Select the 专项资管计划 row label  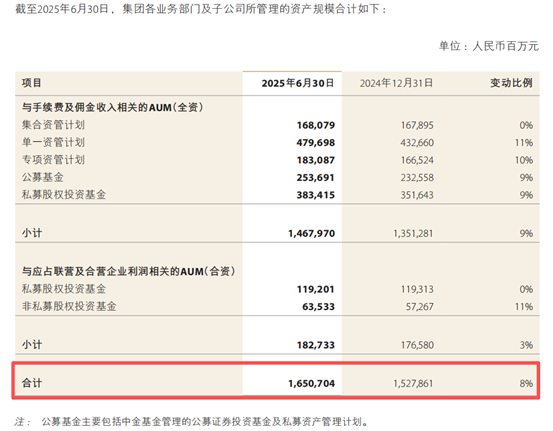[x=53, y=160]
